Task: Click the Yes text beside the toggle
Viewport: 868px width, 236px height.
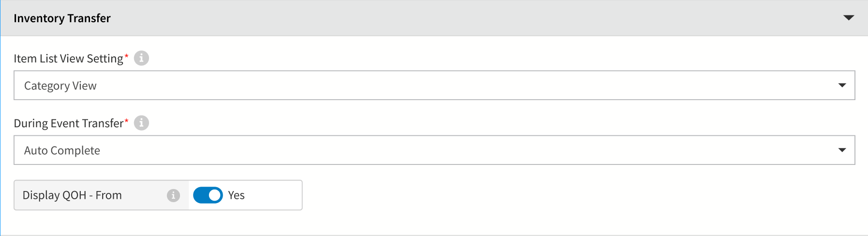Action: 237,195
